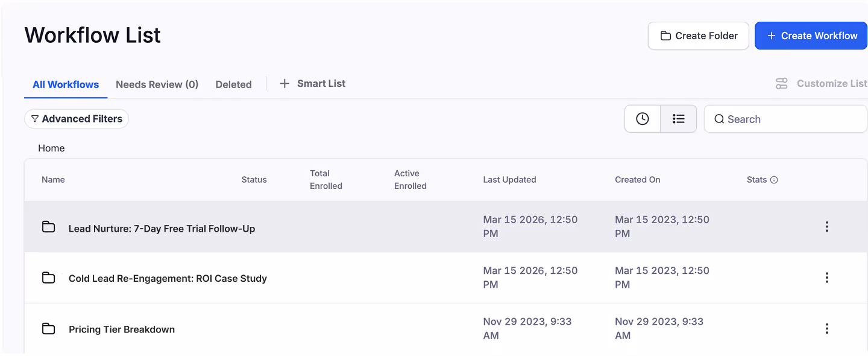Click the clock recent view icon
The image size is (868, 356).
click(643, 119)
